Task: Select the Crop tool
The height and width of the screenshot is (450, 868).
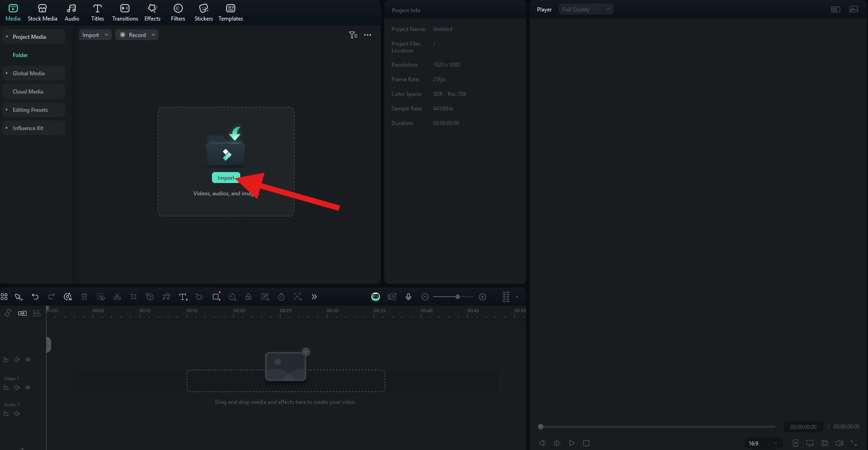Action: 134,297
